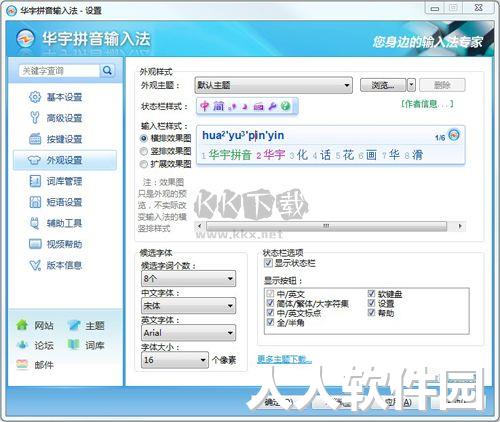Click the preview scrollbar right arrow
500x422 pixels.
(460, 226)
